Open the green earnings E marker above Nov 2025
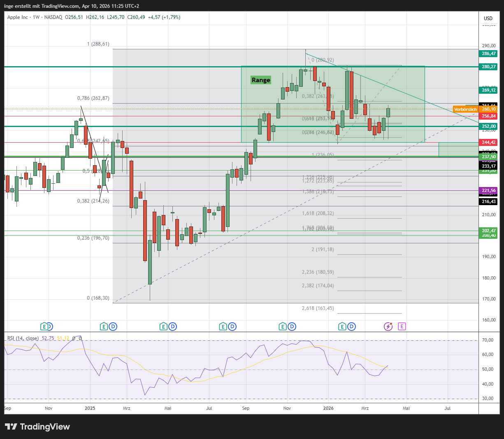The image size is (504, 439). tap(283, 327)
